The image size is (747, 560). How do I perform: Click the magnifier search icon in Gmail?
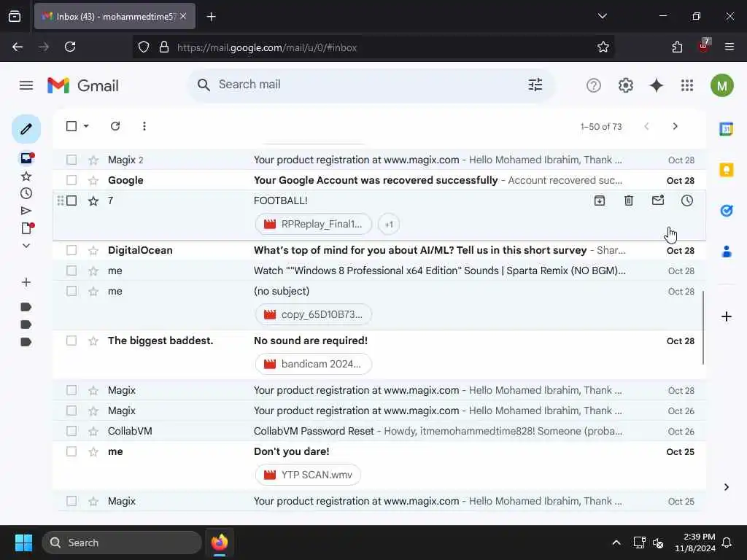coord(204,85)
